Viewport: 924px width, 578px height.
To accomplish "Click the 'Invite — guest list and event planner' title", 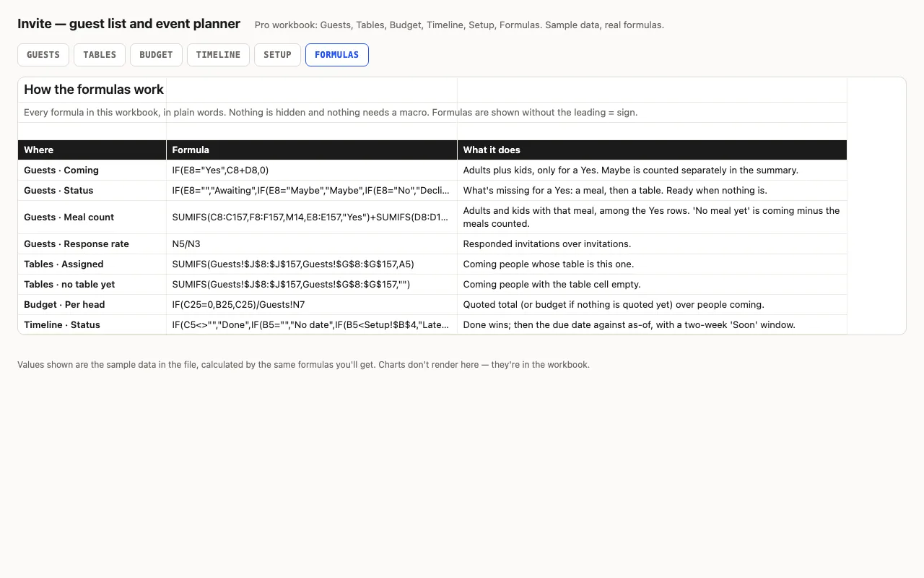I will (128, 24).
